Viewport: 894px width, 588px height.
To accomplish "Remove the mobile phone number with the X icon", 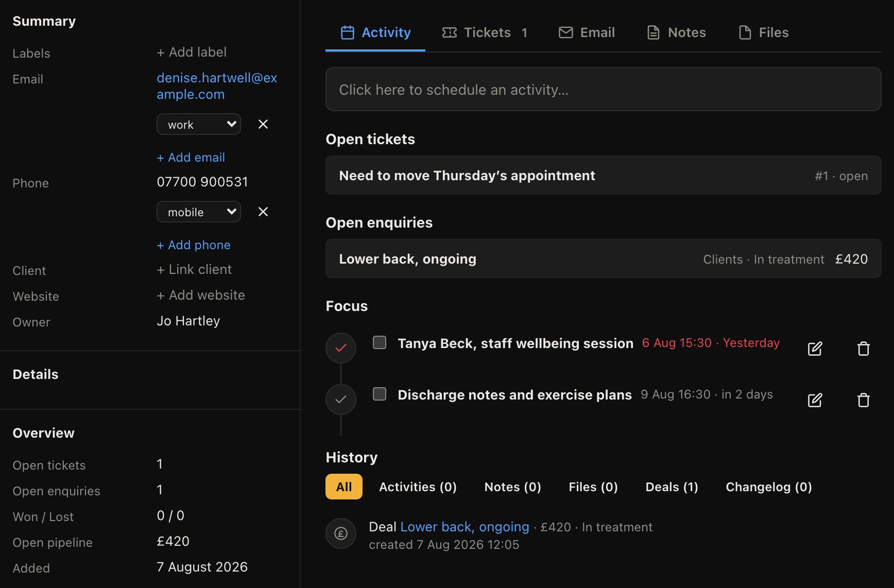I will (x=263, y=212).
